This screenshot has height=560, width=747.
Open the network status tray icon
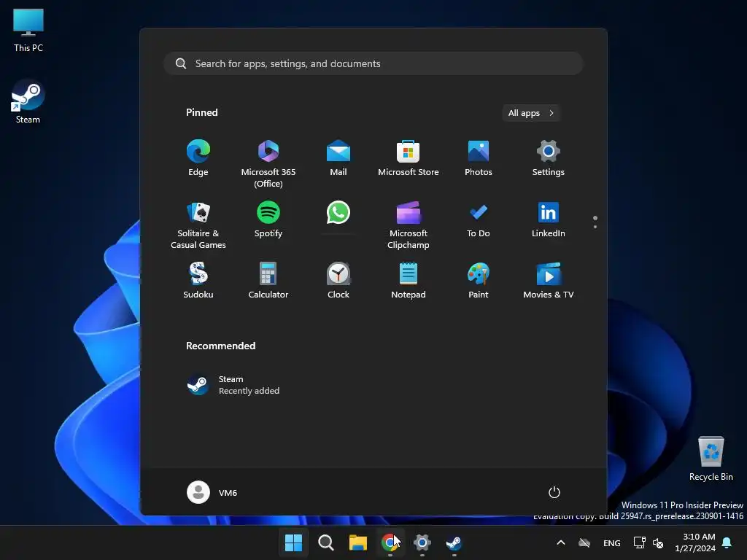pyautogui.click(x=639, y=542)
